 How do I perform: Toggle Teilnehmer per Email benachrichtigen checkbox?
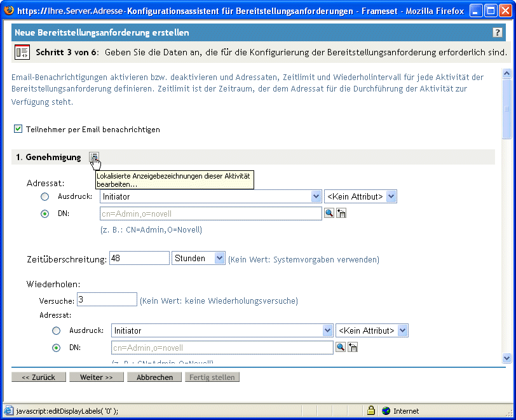coord(18,129)
